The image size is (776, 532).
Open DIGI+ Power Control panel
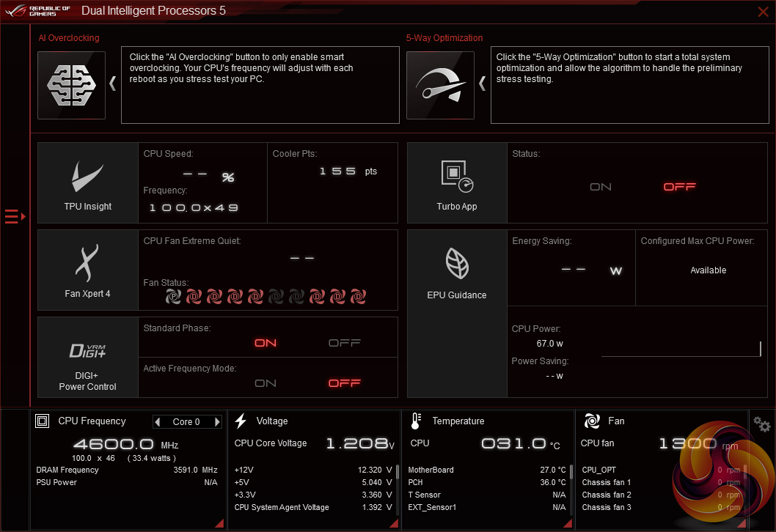pos(87,357)
